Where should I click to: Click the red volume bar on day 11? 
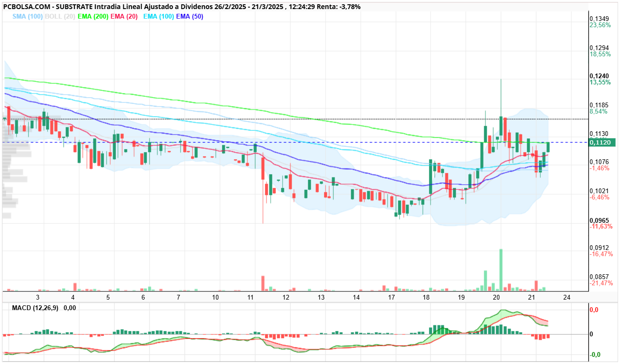tap(263, 283)
